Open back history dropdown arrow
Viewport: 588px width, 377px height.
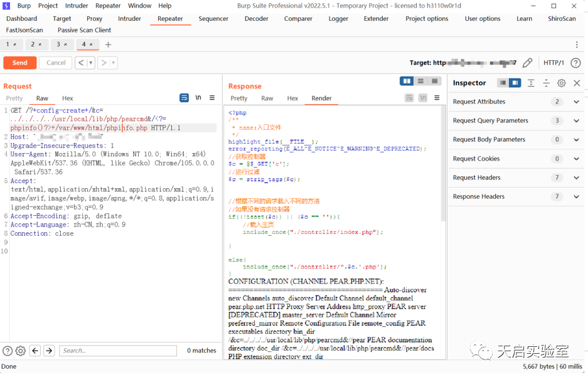click(x=91, y=63)
